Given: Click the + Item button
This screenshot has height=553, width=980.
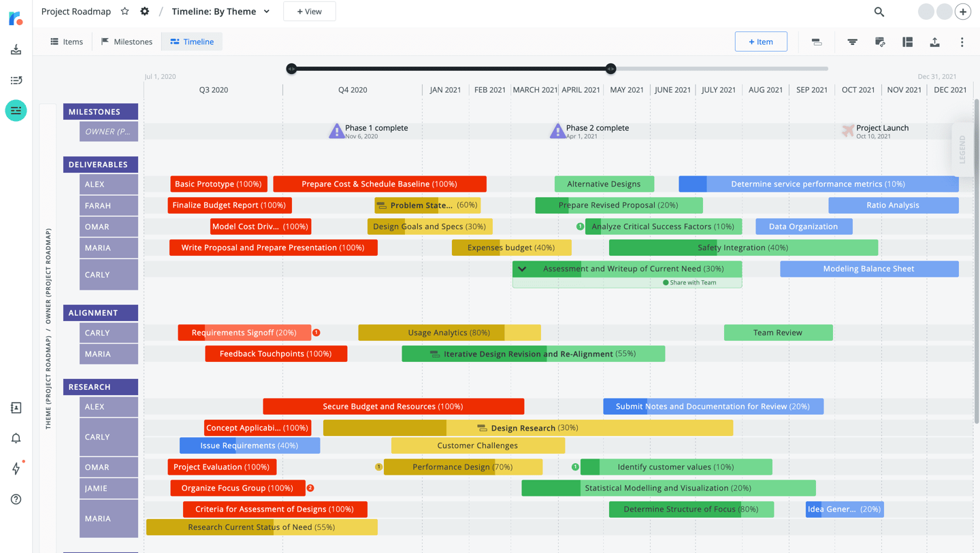Looking at the screenshot, I should (x=761, y=41).
